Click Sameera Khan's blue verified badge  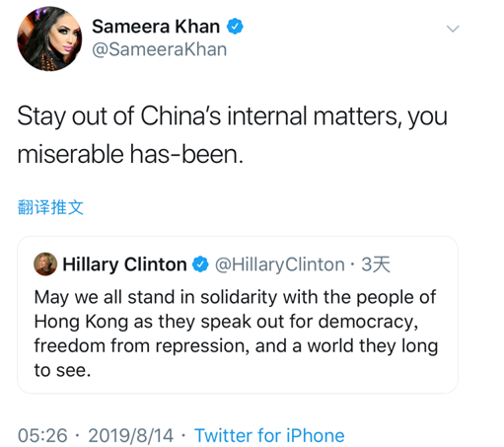(235, 27)
